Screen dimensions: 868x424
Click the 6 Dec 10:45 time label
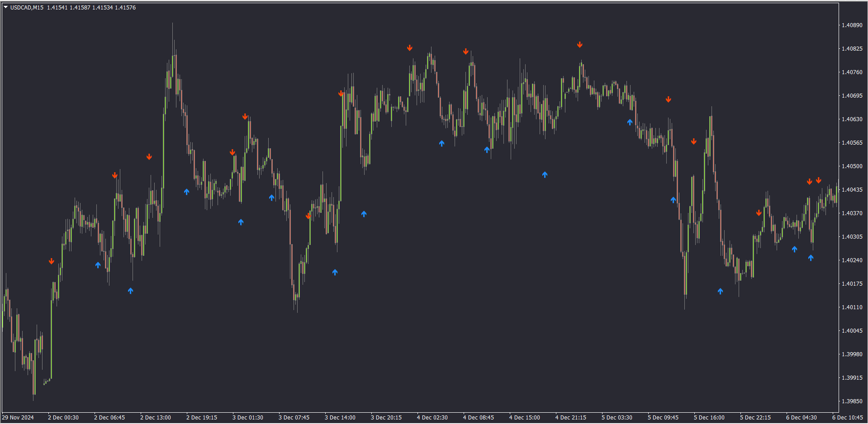[x=848, y=418]
